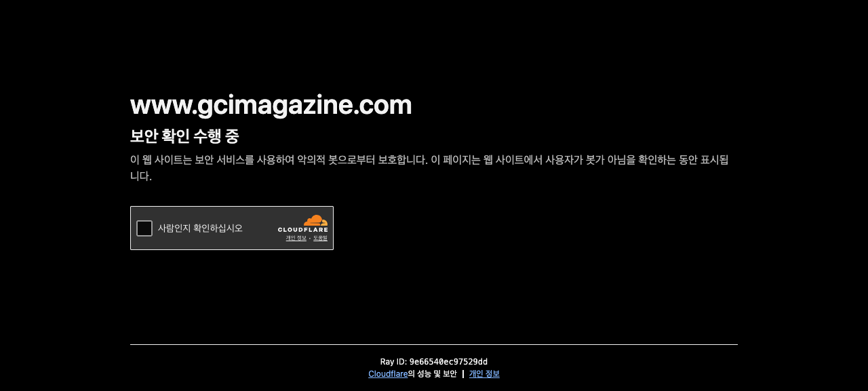Click the empty square checkbox in the widget
This screenshot has height=391, width=868.
click(144, 228)
